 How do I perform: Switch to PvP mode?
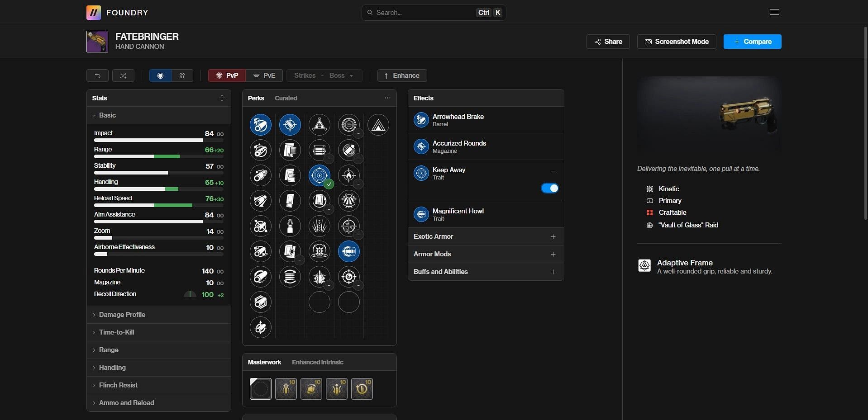(x=227, y=76)
